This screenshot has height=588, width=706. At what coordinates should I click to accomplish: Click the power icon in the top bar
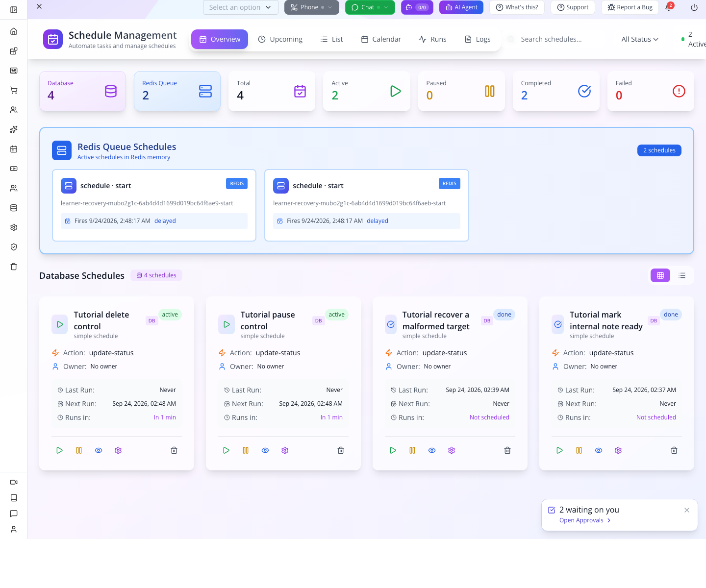pyautogui.click(x=694, y=7)
